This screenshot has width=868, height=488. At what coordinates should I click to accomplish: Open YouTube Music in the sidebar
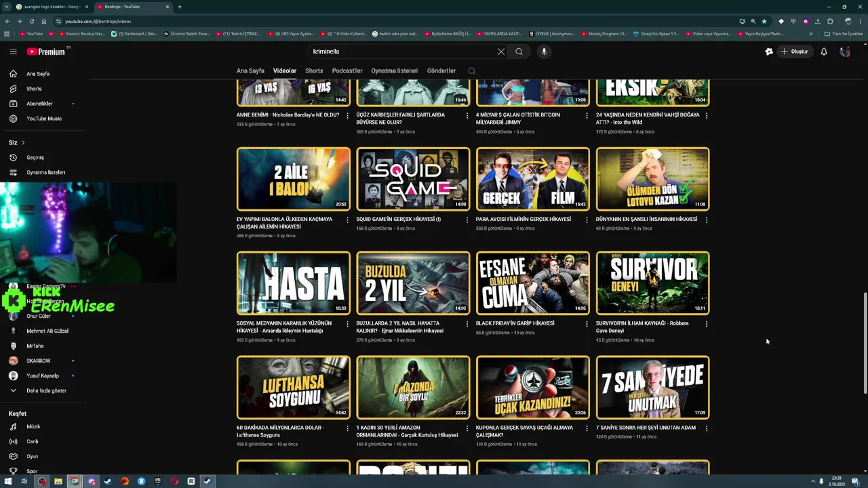click(44, 119)
